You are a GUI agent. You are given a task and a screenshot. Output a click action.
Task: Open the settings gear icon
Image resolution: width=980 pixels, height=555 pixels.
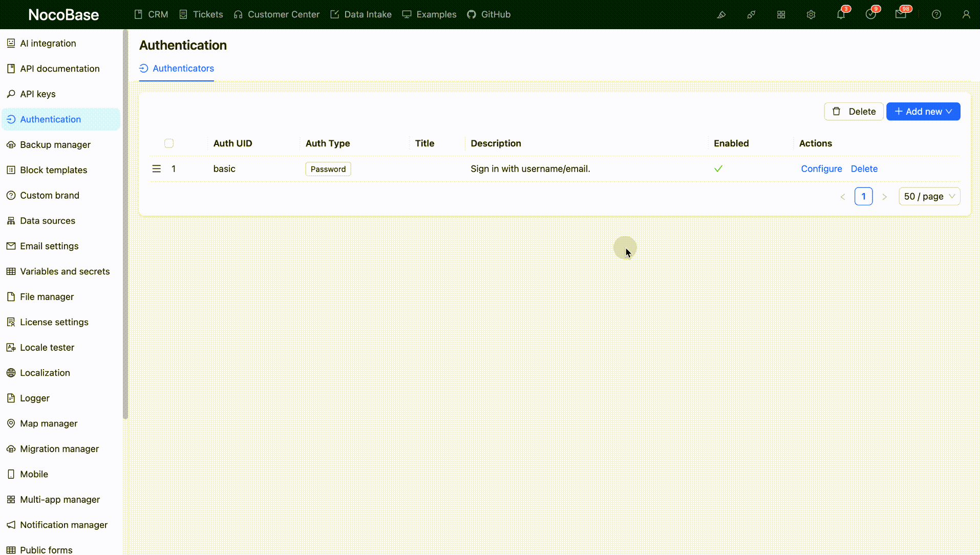811,14
